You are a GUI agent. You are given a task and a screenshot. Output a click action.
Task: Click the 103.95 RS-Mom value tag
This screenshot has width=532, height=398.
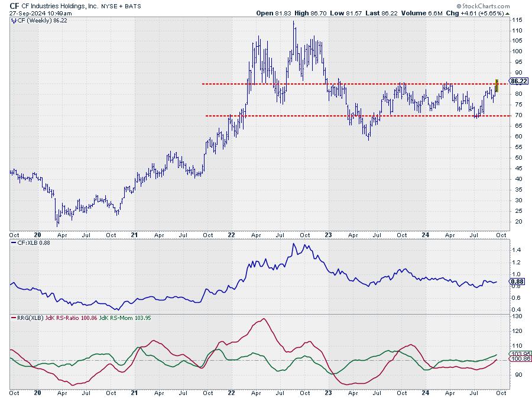[x=519, y=354]
